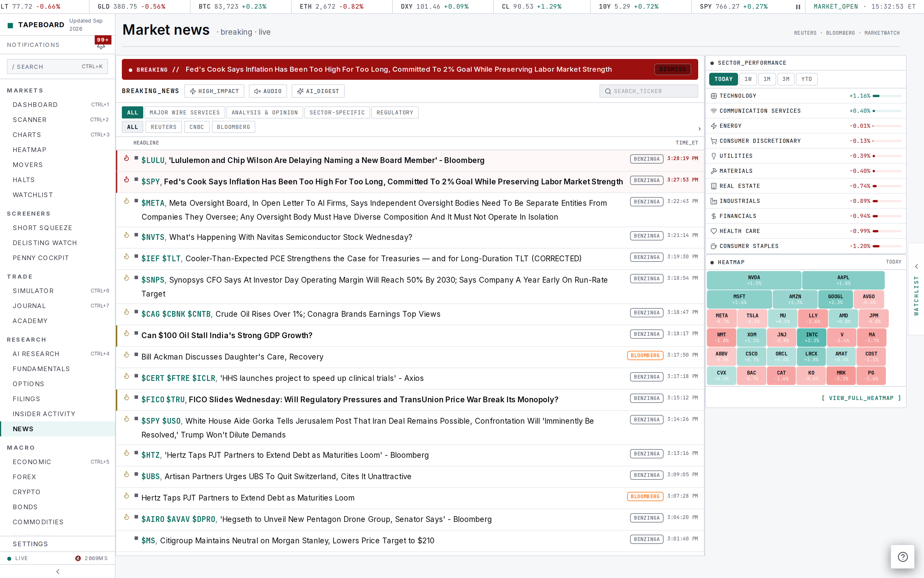The image size is (924, 578).
Task: Select the REUTERS source filter
Action: 163,127
